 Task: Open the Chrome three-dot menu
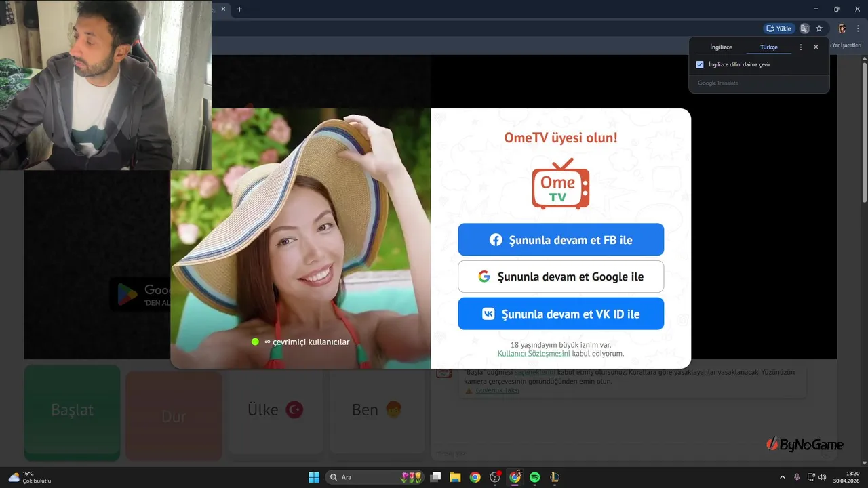[x=858, y=28]
